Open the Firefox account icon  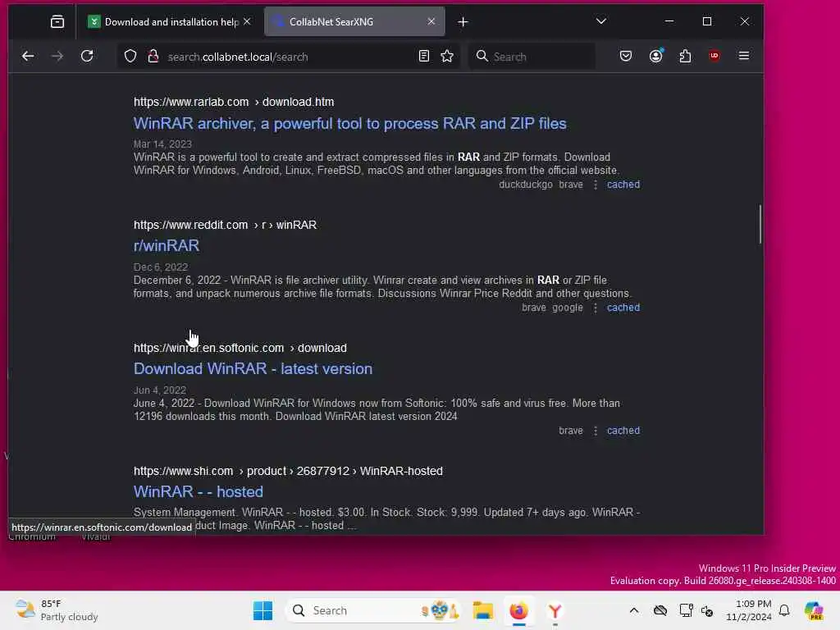pos(656,57)
